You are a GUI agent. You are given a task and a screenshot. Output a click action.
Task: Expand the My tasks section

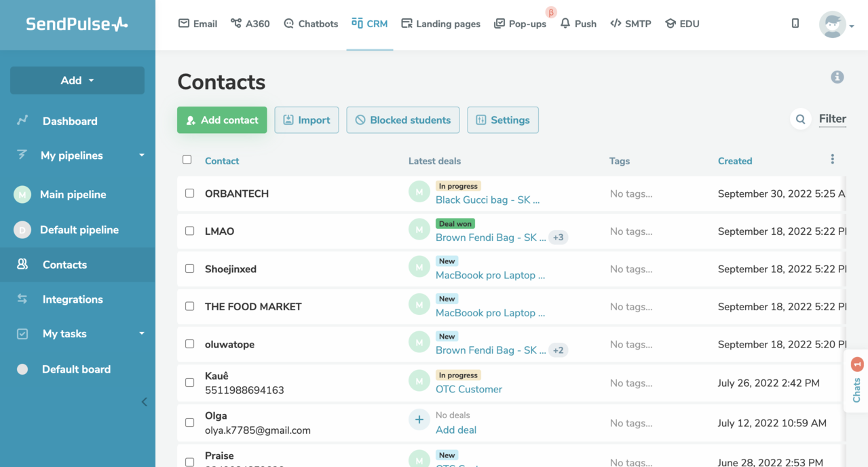(142, 334)
